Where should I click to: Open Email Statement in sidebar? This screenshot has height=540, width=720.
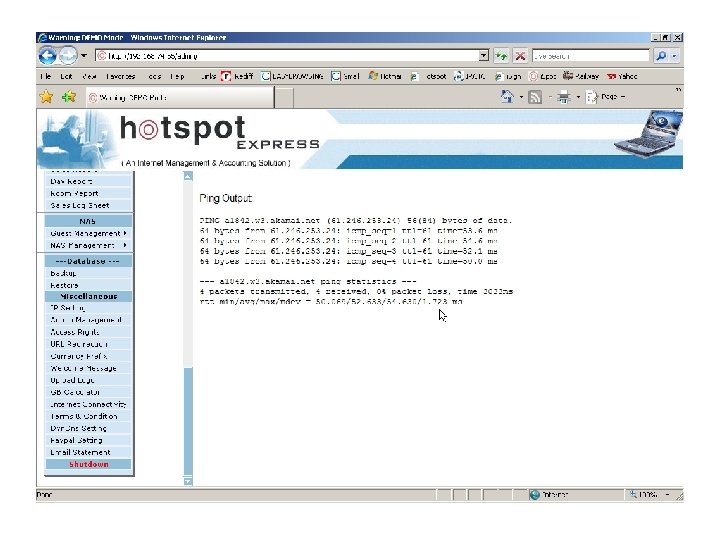click(88, 452)
